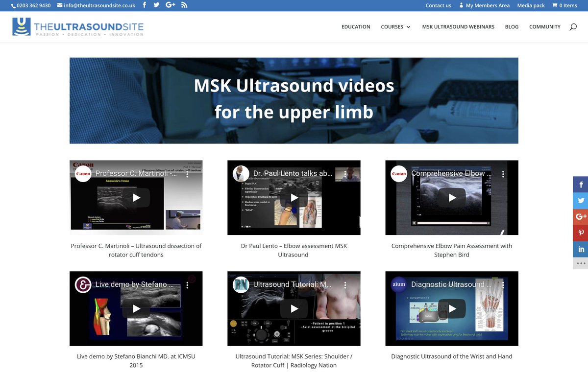Click aium channel avatar on Diagnostic video
The height and width of the screenshot is (373, 588).
(399, 285)
